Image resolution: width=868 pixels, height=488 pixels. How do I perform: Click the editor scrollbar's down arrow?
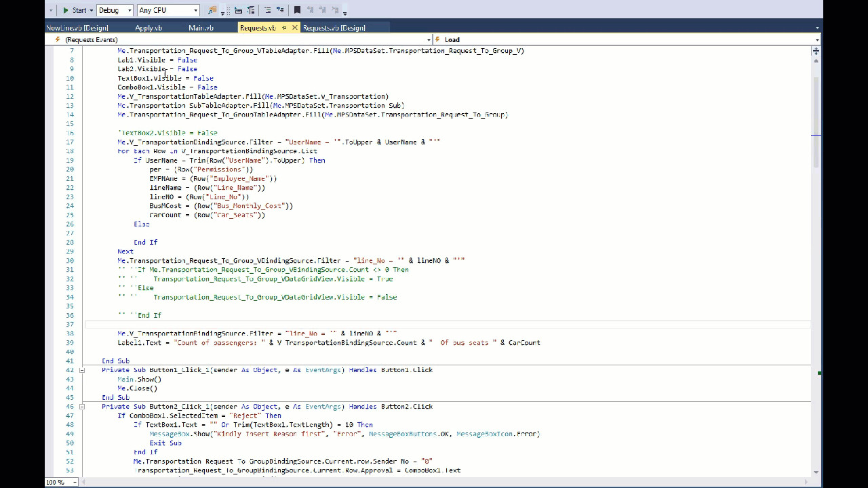[816, 472]
